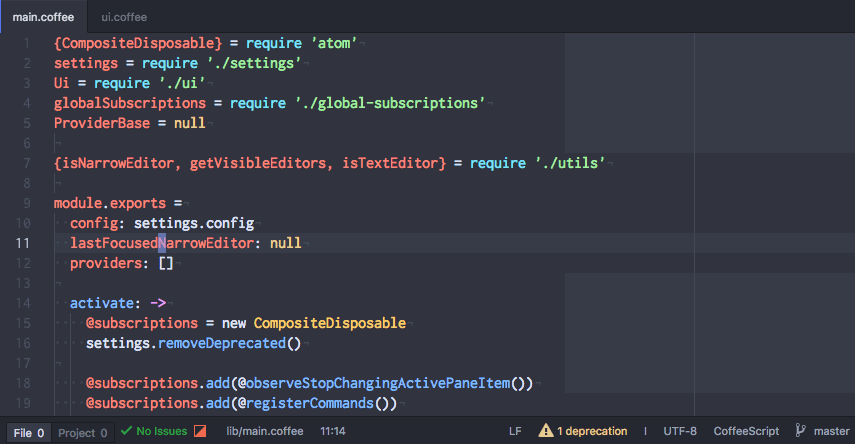
Task: Change the UTF-8 encoding selector
Action: pos(680,431)
